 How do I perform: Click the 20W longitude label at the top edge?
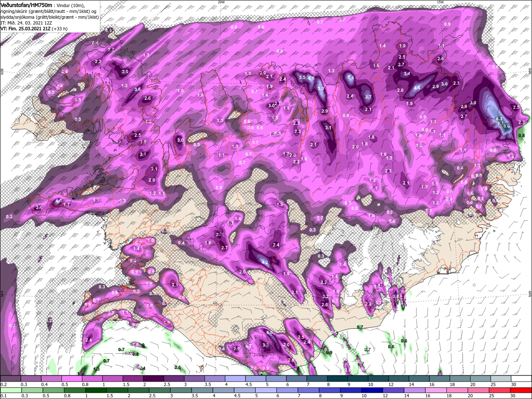click(x=221, y=2)
